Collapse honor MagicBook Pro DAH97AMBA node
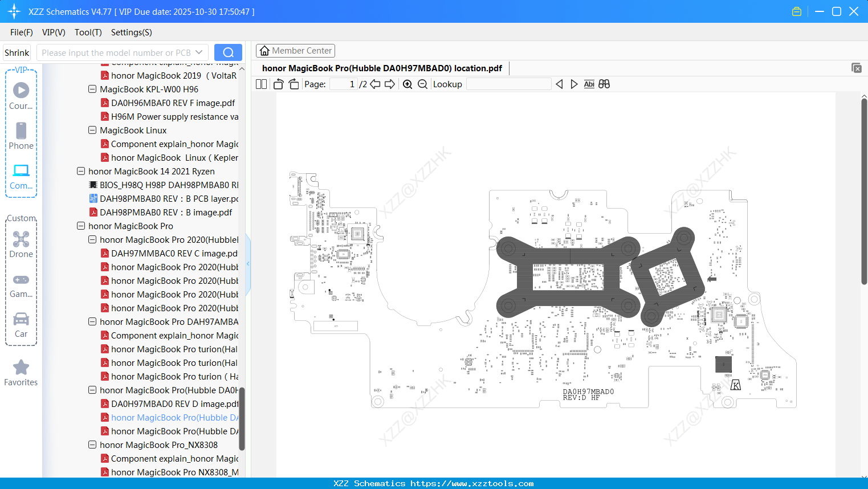The height and width of the screenshot is (489, 868). tap(92, 321)
